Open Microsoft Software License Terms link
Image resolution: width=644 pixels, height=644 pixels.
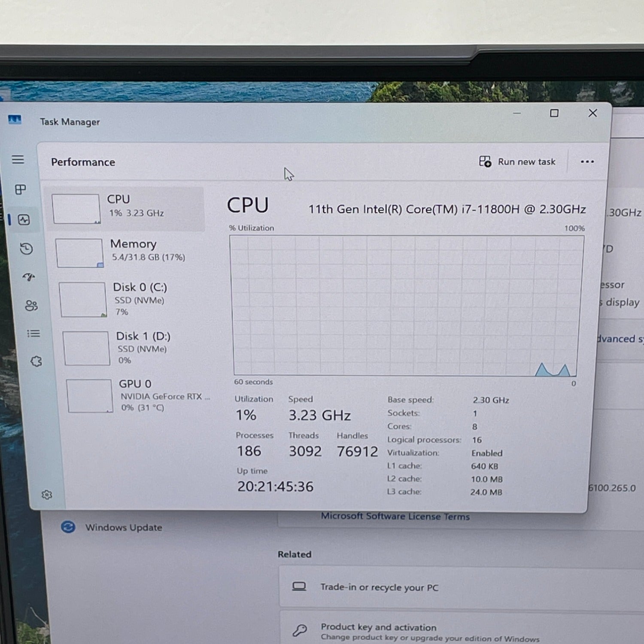(395, 516)
